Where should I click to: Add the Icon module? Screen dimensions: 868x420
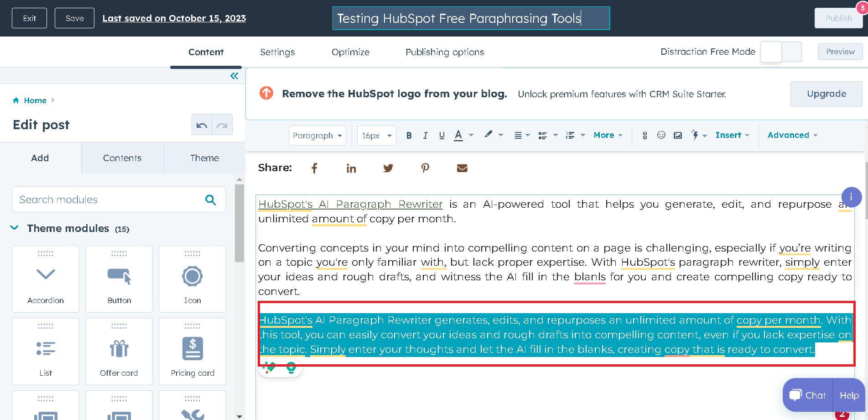[x=192, y=279]
